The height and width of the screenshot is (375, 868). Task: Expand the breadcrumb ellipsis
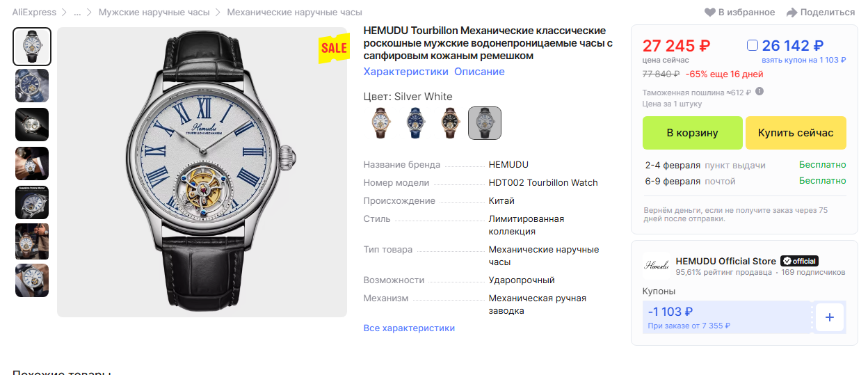point(77,13)
